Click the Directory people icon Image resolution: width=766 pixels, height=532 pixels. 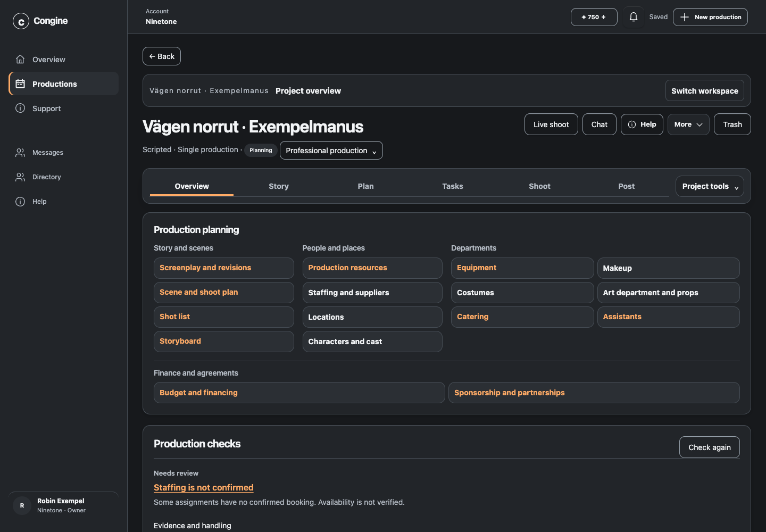20,177
